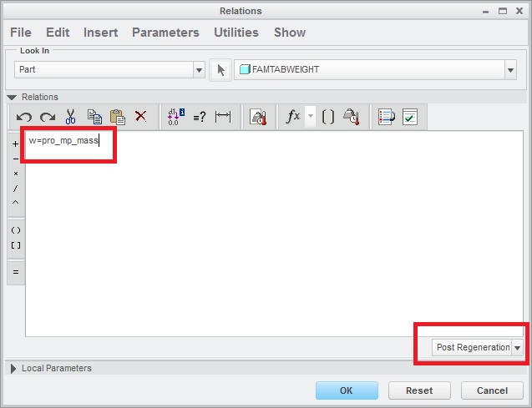Confirm with the OK button
This screenshot has height=408, width=532.
click(x=347, y=390)
